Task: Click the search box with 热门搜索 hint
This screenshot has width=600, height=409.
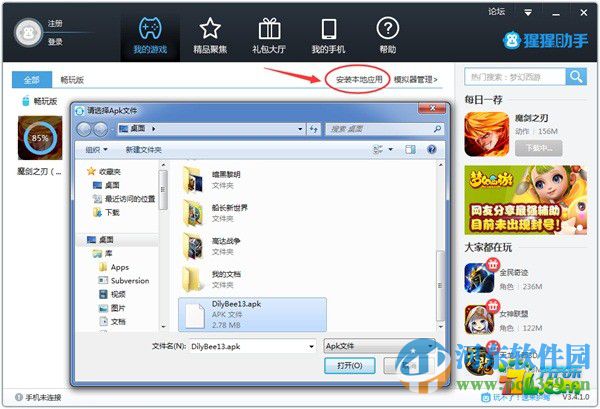Action: 515,77
